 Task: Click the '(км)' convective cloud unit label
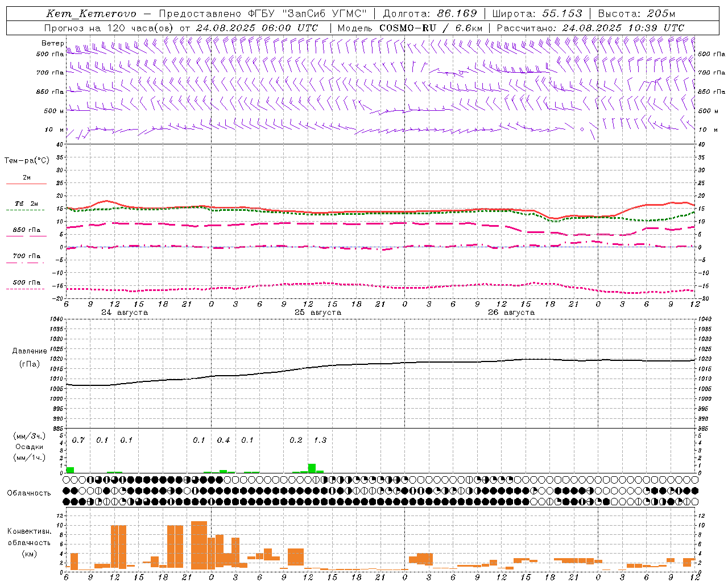click(x=29, y=553)
